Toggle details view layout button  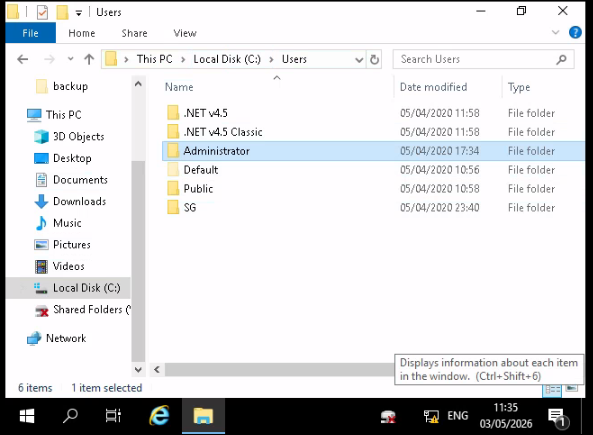[x=552, y=390]
